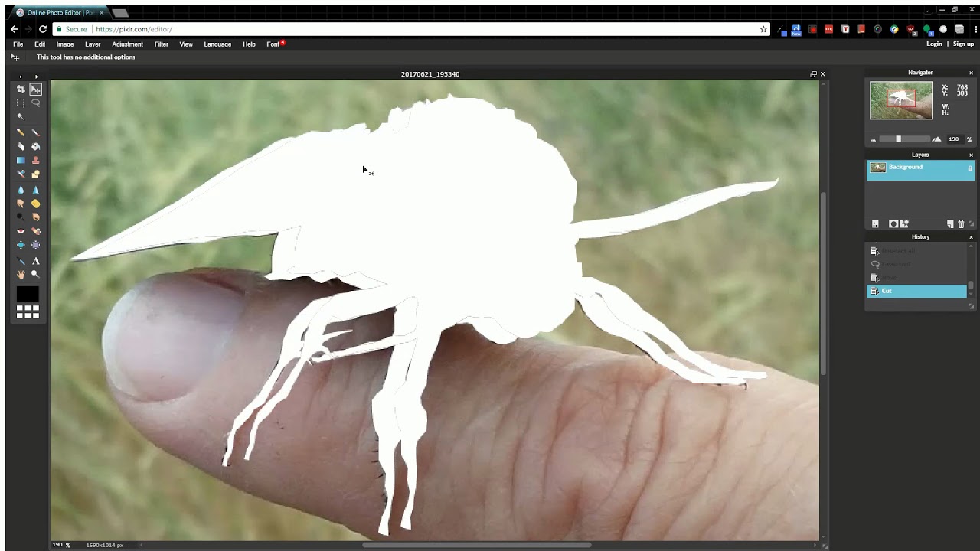The width and height of the screenshot is (980, 551).
Task: Reload the browser page
Action: [x=43, y=29]
